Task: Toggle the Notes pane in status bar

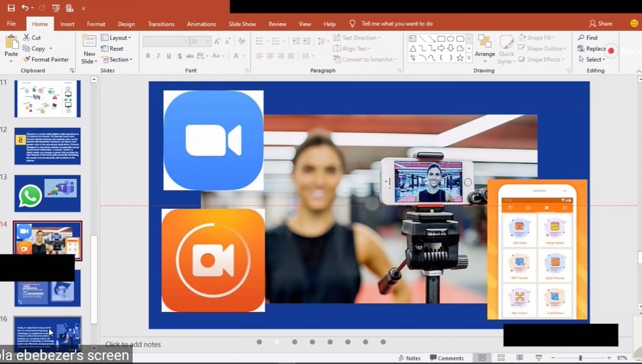Action: pyautogui.click(x=409, y=358)
